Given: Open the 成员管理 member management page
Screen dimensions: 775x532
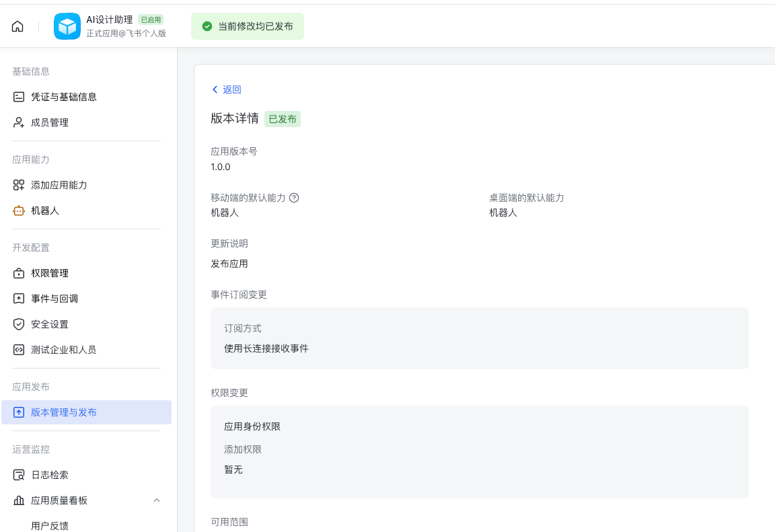Looking at the screenshot, I should tap(50, 122).
